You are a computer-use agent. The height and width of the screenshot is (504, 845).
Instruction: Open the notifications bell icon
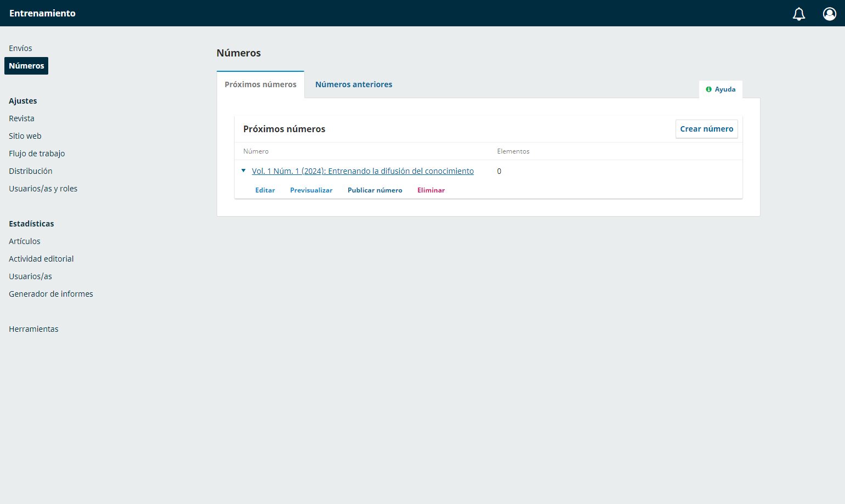tap(799, 14)
